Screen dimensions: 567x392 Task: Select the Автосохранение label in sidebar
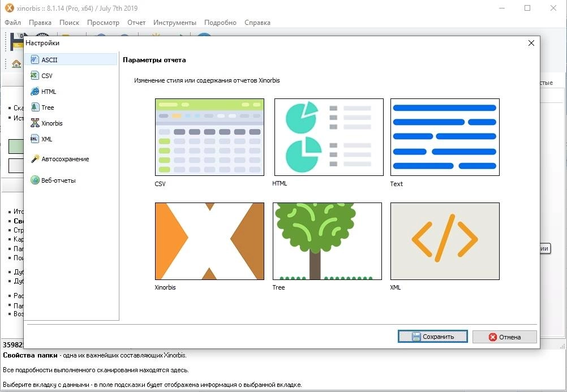(x=65, y=159)
